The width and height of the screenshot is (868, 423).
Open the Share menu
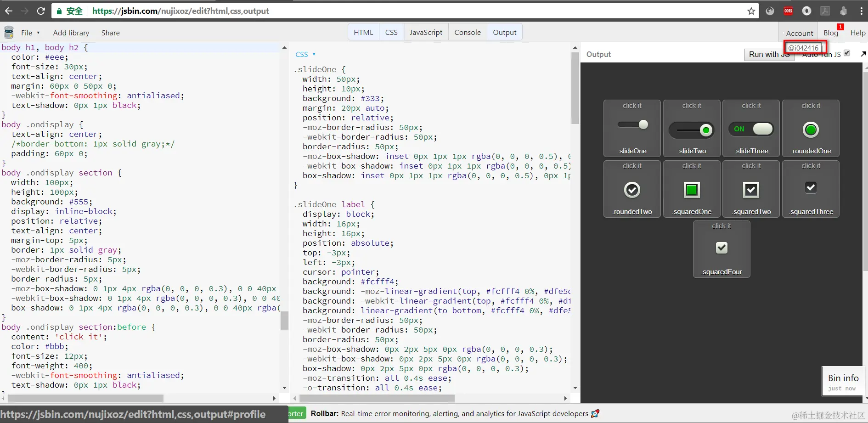110,33
